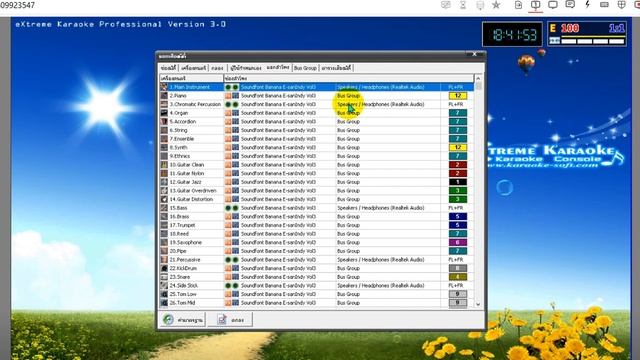
Task: Click the blue mixer icon in Saxophone row
Action: click(x=236, y=242)
